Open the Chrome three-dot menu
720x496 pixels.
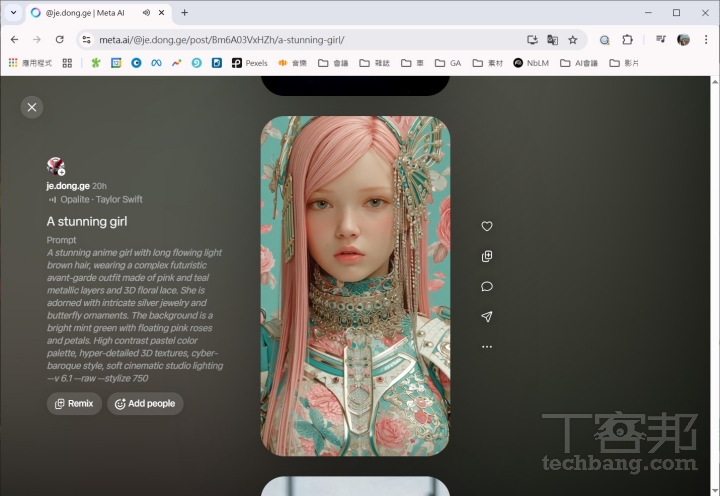click(705, 40)
